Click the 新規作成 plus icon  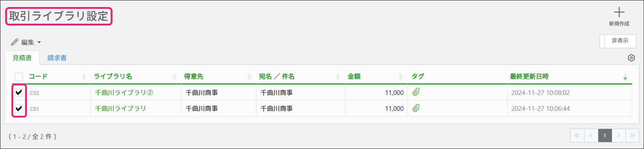619,13
